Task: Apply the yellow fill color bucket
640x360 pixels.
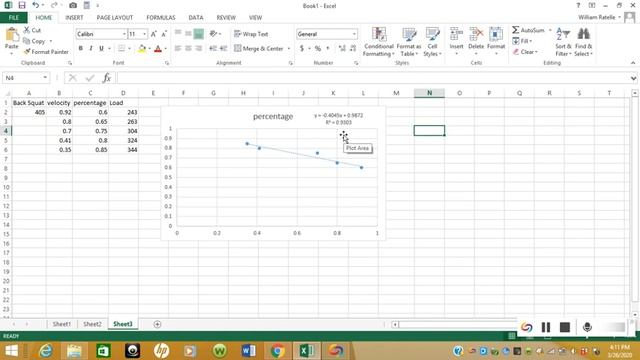Action: click(142, 49)
